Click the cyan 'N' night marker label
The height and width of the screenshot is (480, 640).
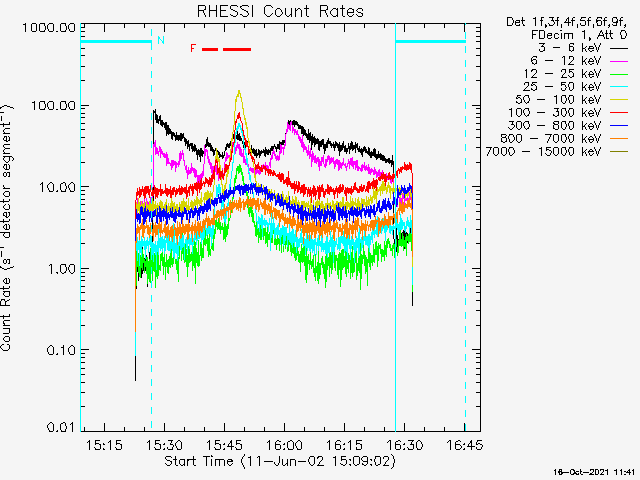[x=161, y=40]
